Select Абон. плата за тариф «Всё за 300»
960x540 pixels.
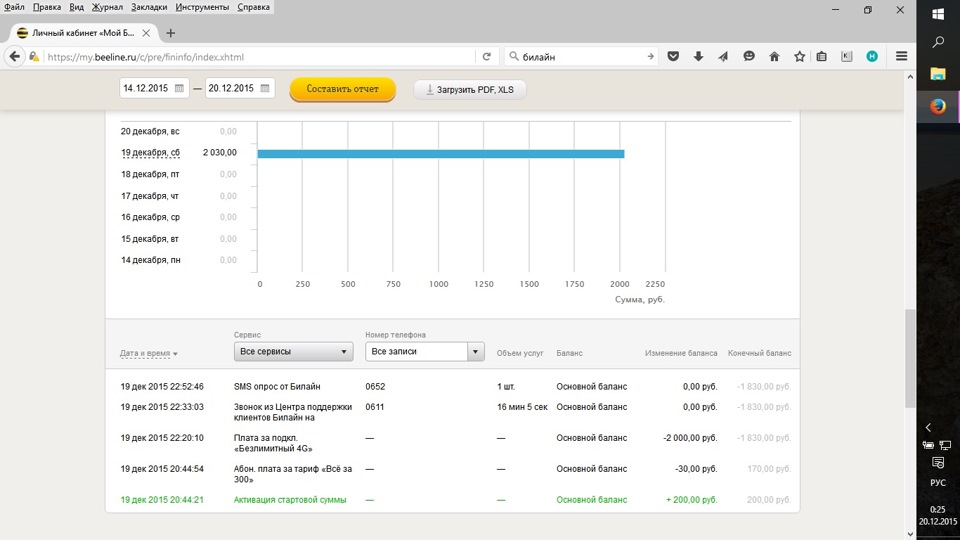293,474
